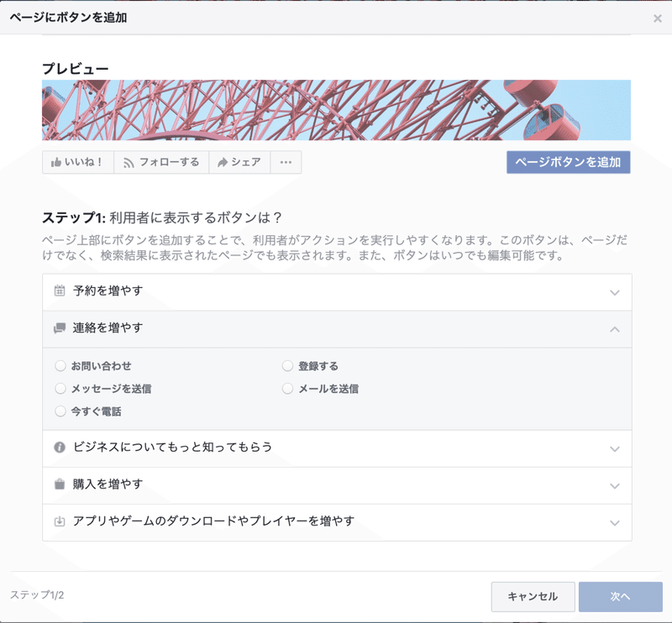Expand the 購入を増やす section
This screenshot has width=672, height=623.
coord(336,485)
